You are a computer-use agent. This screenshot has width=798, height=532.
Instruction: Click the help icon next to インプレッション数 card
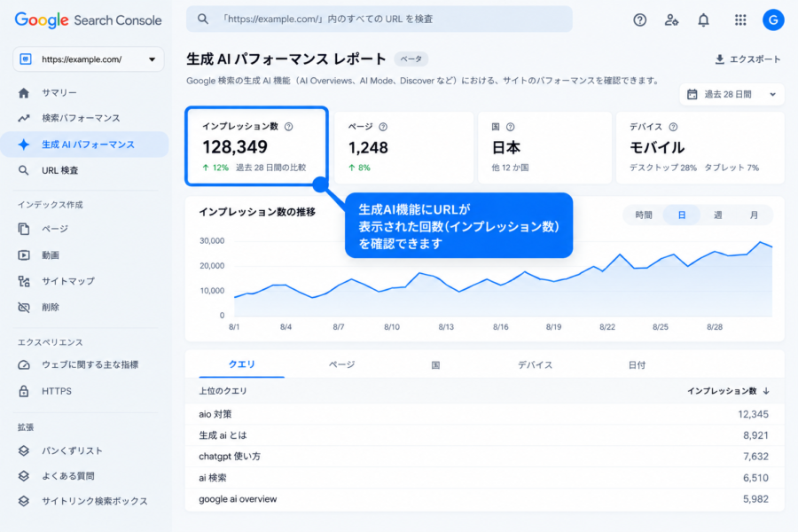288,126
